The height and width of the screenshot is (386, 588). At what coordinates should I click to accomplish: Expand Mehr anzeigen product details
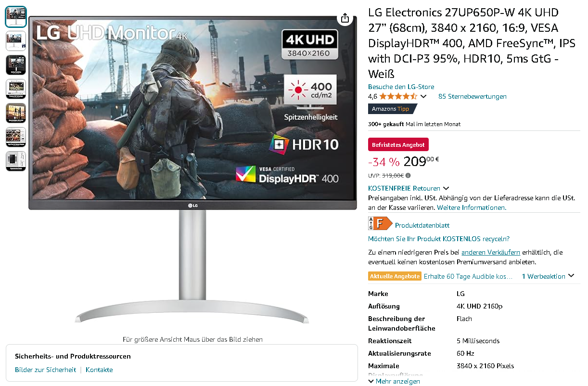pos(394,381)
